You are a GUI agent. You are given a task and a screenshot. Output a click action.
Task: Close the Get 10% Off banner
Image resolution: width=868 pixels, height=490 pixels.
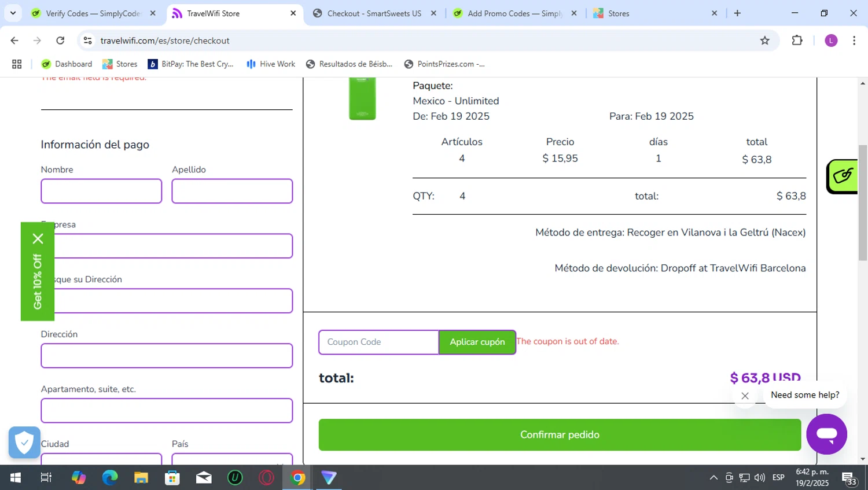click(x=38, y=238)
